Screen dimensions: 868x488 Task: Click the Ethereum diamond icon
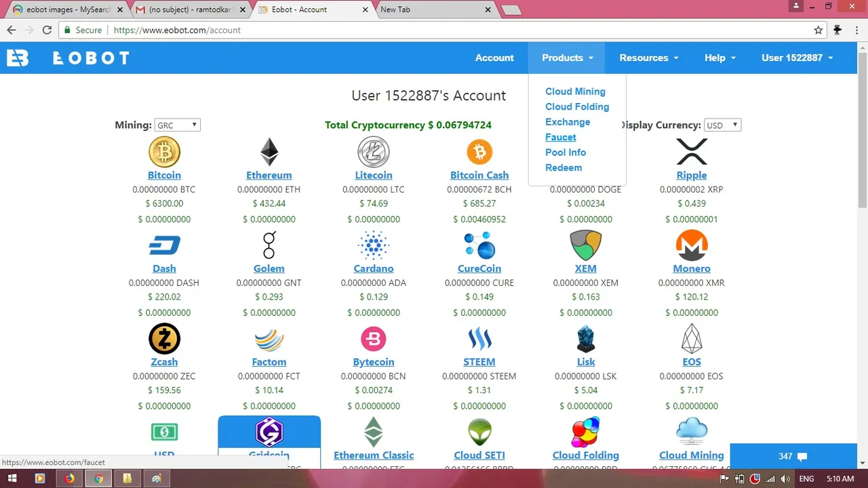tap(269, 152)
